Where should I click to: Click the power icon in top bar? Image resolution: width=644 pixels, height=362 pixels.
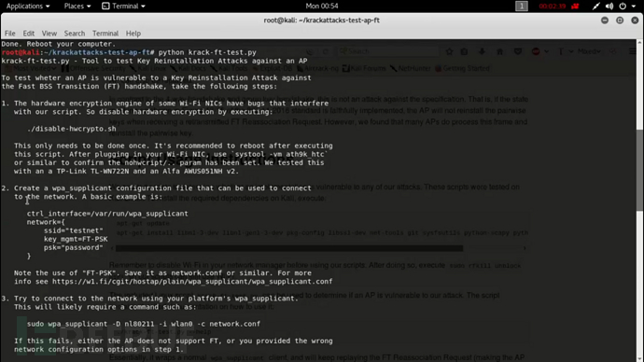[x=623, y=7]
